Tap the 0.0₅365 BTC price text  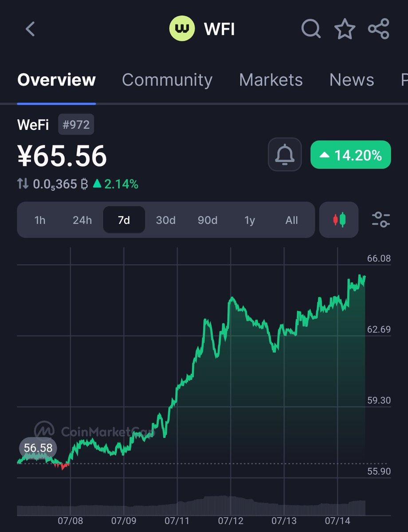(x=60, y=184)
